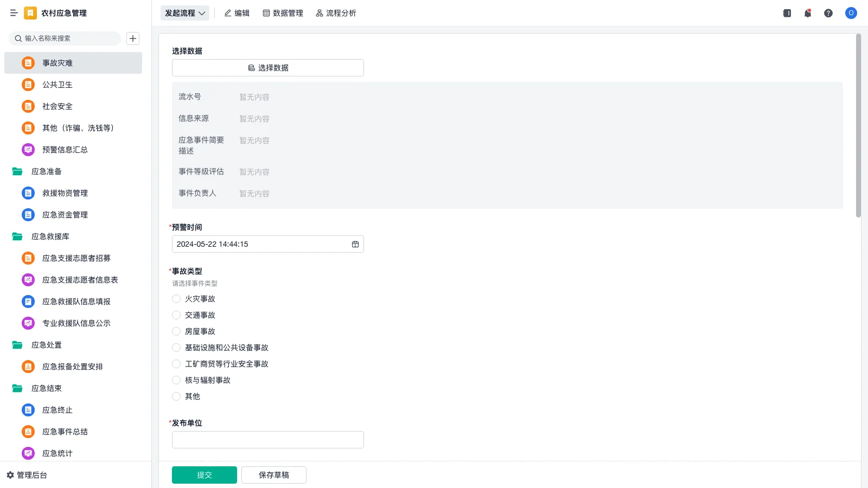Screen dimensions: 868x488
Task: Click the orange icon beside 应急事件总结
Action: 28,432
